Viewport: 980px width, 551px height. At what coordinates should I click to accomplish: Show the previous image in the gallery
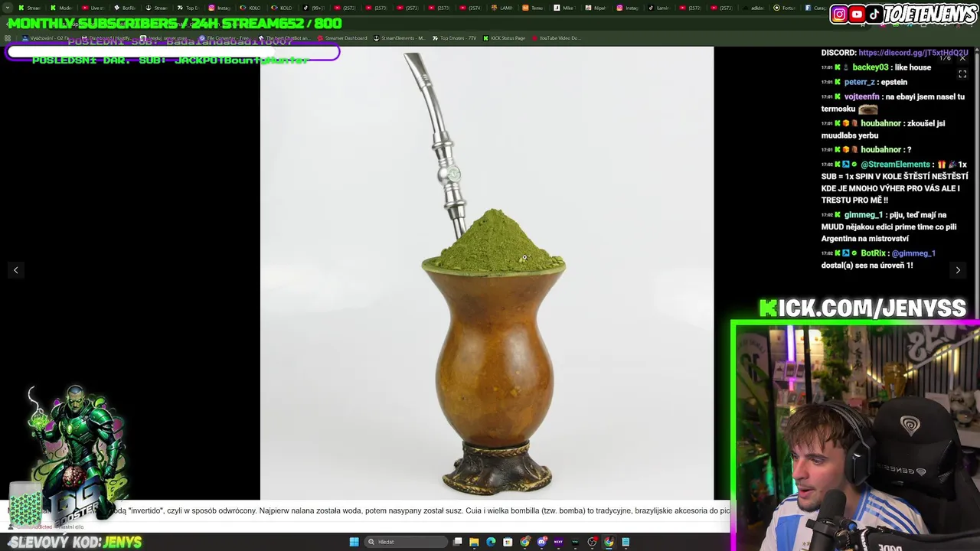15,270
